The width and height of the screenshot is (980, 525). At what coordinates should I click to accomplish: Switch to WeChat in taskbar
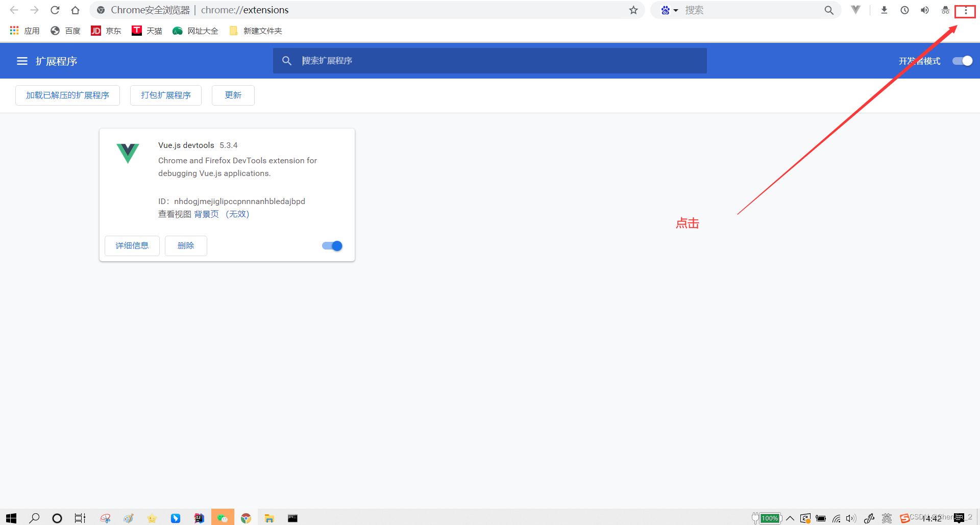(x=223, y=517)
